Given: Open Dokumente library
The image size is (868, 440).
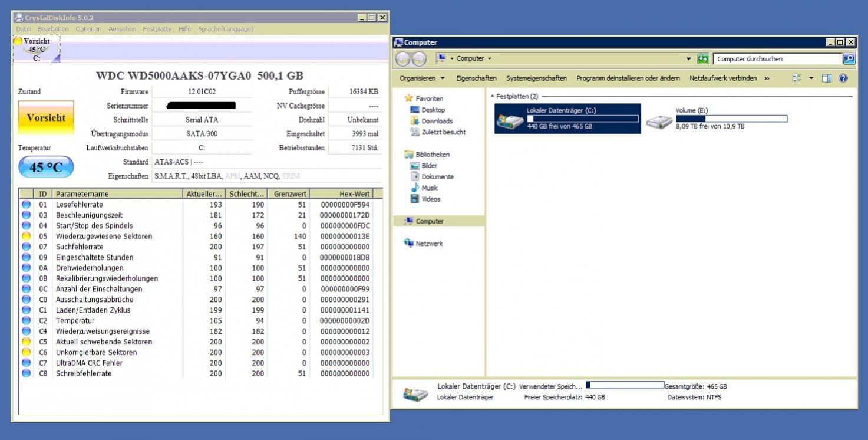Looking at the screenshot, I should point(437,176).
